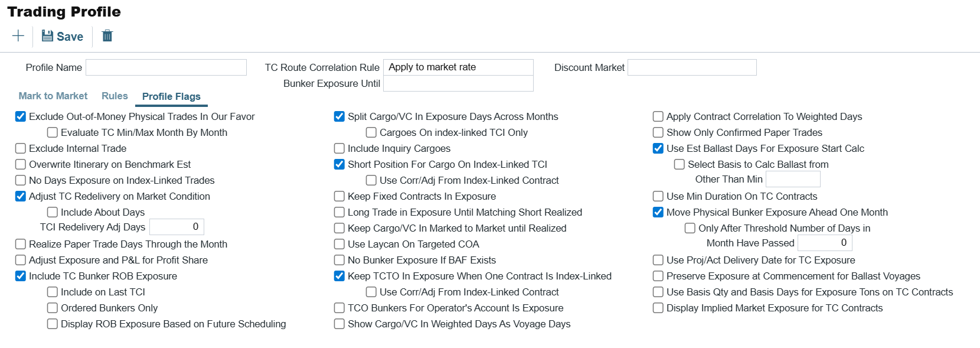Enable Cargoes On index-linked TCI Only
Image resolution: width=980 pixels, height=348 pixels.
click(x=371, y=132)
